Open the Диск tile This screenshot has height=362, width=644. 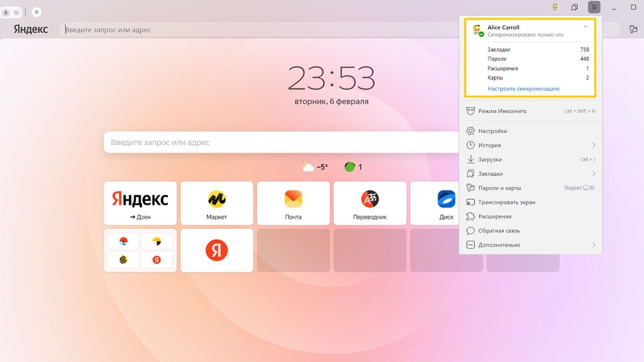coord(435,203)
